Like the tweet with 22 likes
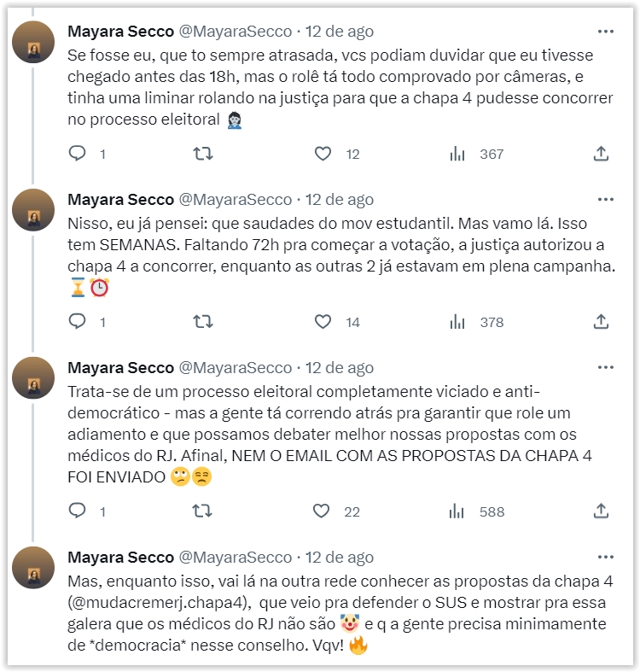This screenshot has width=640, height=672. tap(323, 511)
